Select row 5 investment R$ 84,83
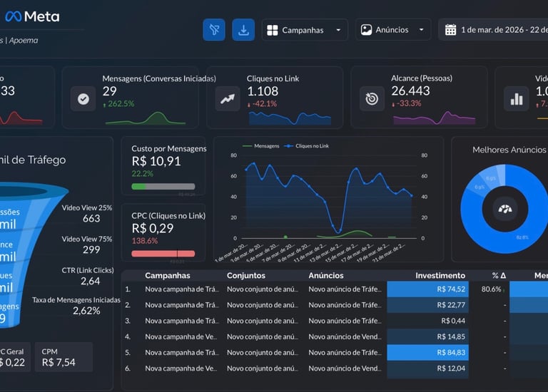 click(428, 353)
